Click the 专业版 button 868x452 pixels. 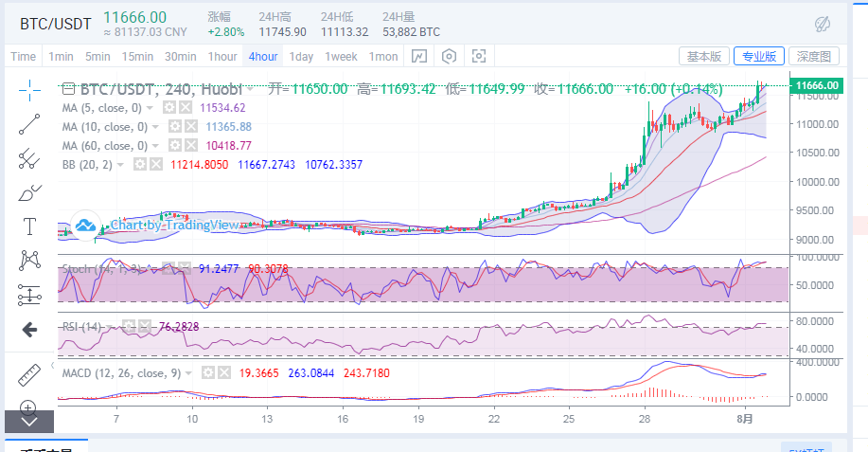click(x=758, y=57)
